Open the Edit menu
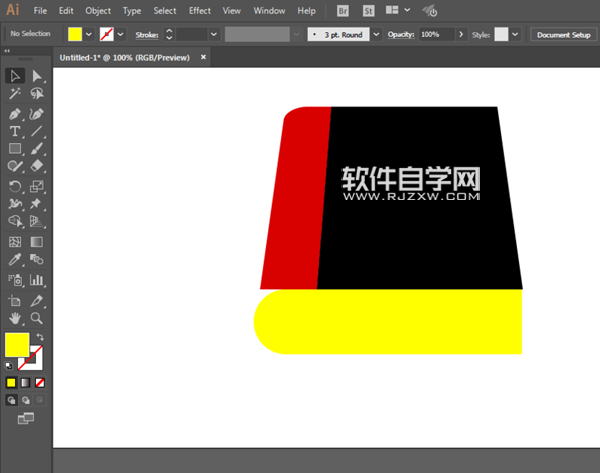600x473 pixels. pos(66,11)
